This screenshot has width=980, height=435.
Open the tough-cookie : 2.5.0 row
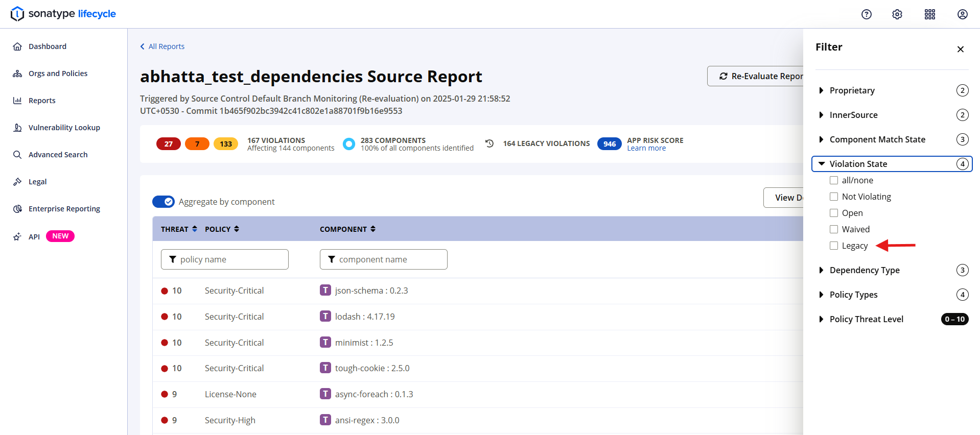(x=478, y=368)
